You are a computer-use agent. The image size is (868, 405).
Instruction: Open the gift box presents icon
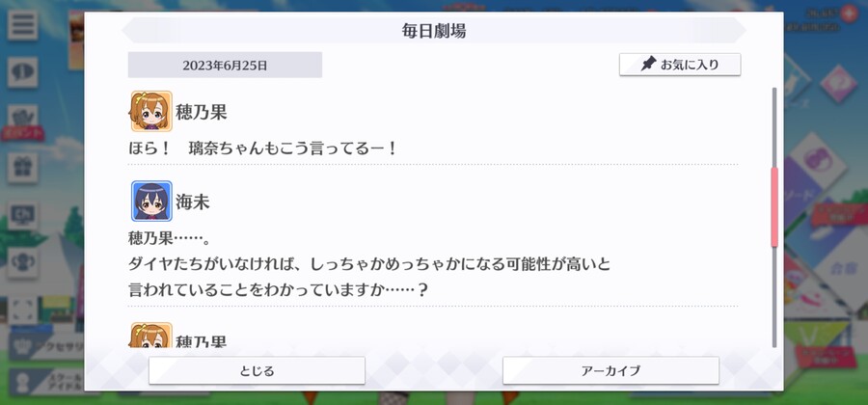click(x=23, y=168)
